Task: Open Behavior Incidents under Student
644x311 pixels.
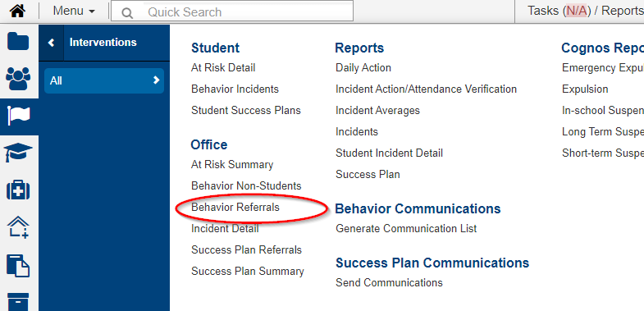Action: point(235,89)
